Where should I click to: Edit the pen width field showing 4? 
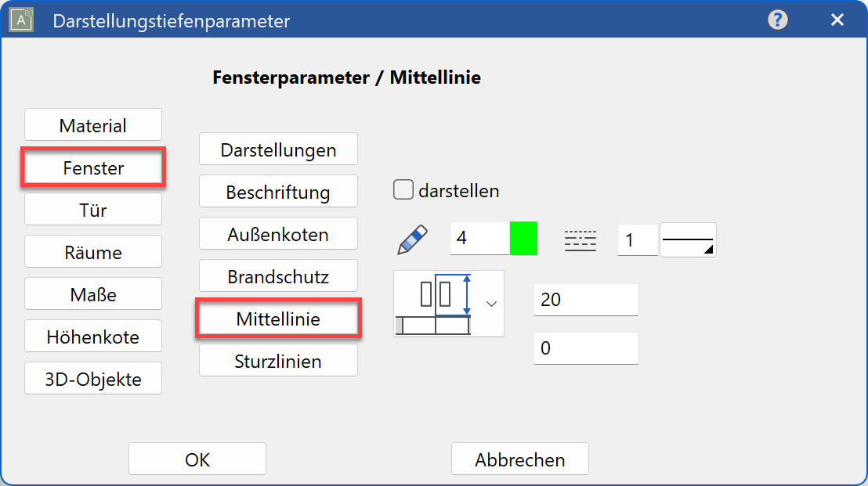(x=476, y=238)
